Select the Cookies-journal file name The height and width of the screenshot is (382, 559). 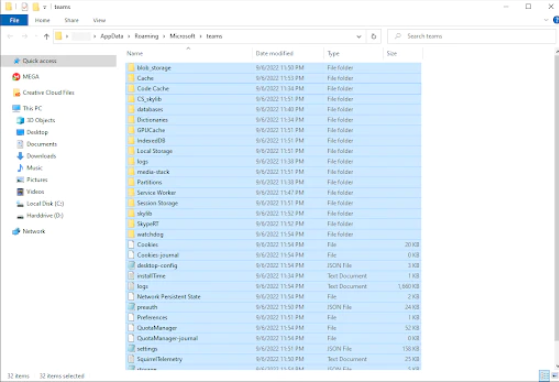[158, 255]
